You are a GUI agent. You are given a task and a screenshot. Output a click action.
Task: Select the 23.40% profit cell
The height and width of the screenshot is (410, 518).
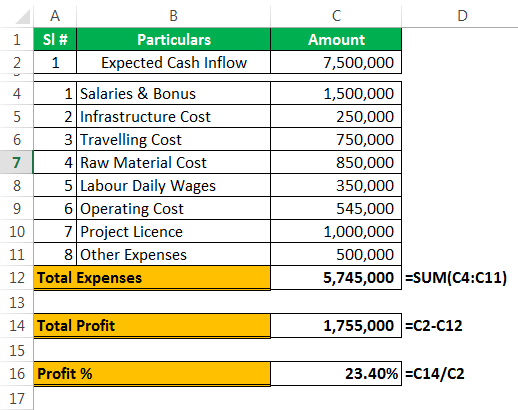point(336,373)
